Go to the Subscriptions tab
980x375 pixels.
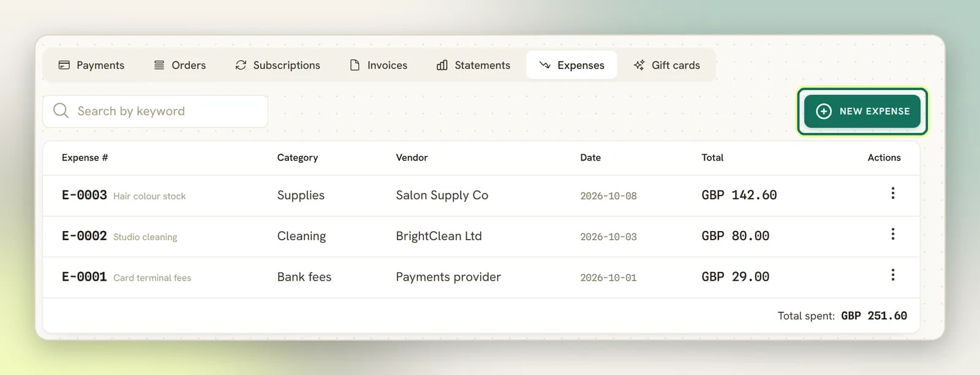277,65
